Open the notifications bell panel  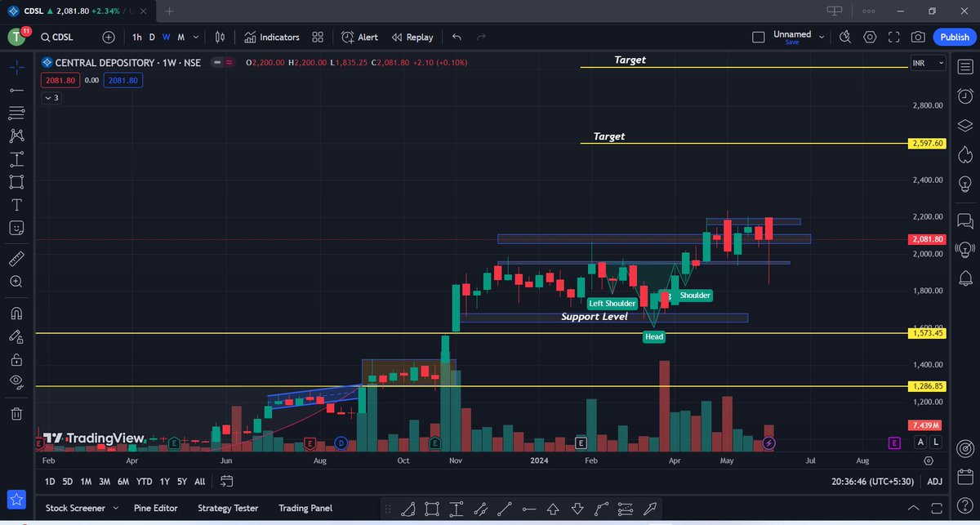point(964,278)
